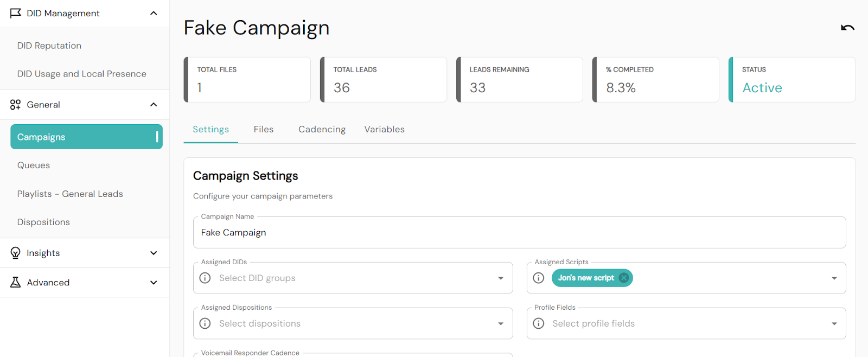Click the info icon in Assigned Dispositions
This screenshot has height=357, width=868.
click(x=205, y=323)
